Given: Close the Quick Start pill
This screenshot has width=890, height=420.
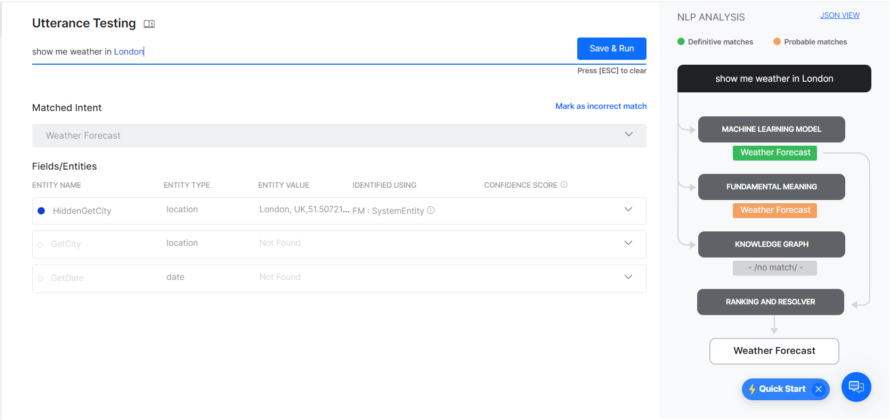Looking at the screenshot, I should click(x=818, y=389).
